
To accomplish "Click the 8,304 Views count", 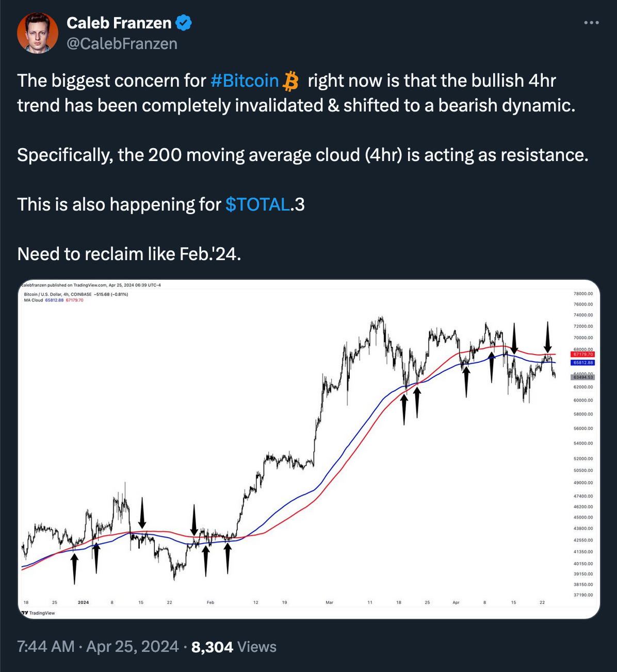I will tap(234, 647).
